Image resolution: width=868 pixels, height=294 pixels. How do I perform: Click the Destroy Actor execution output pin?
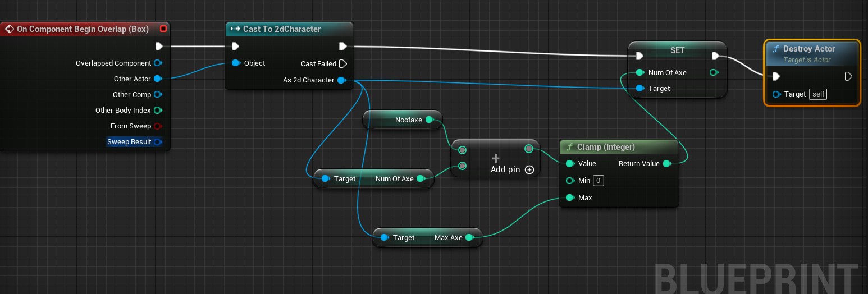click(x=848, y=76)
